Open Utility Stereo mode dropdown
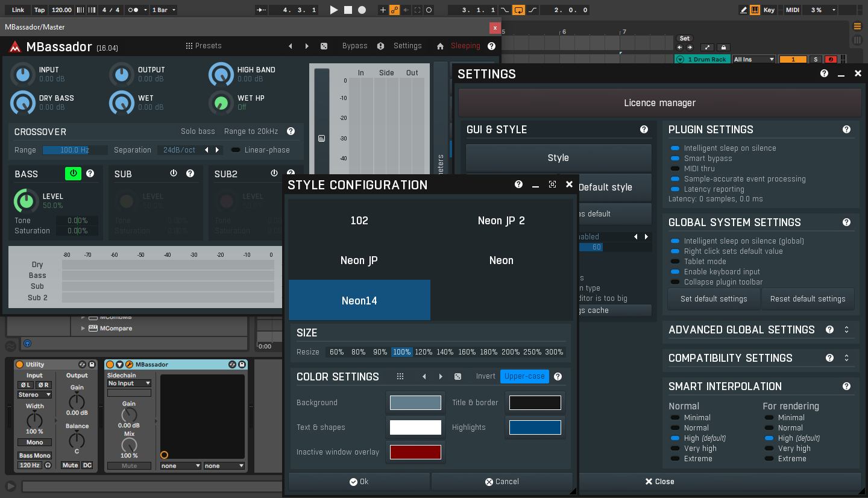The image size is (868, 498). pyautogui.click(x=34, y=395)
